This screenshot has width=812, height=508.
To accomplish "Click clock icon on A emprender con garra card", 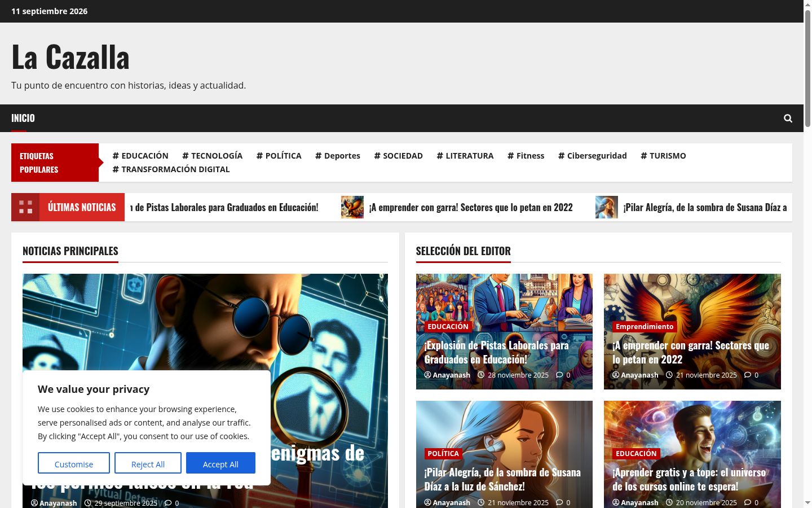I will (669, 375).
